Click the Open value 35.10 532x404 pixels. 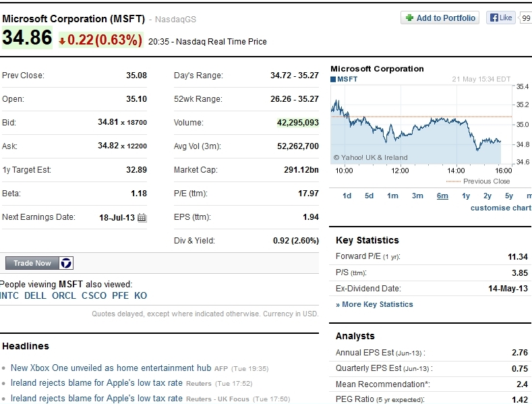136,99
